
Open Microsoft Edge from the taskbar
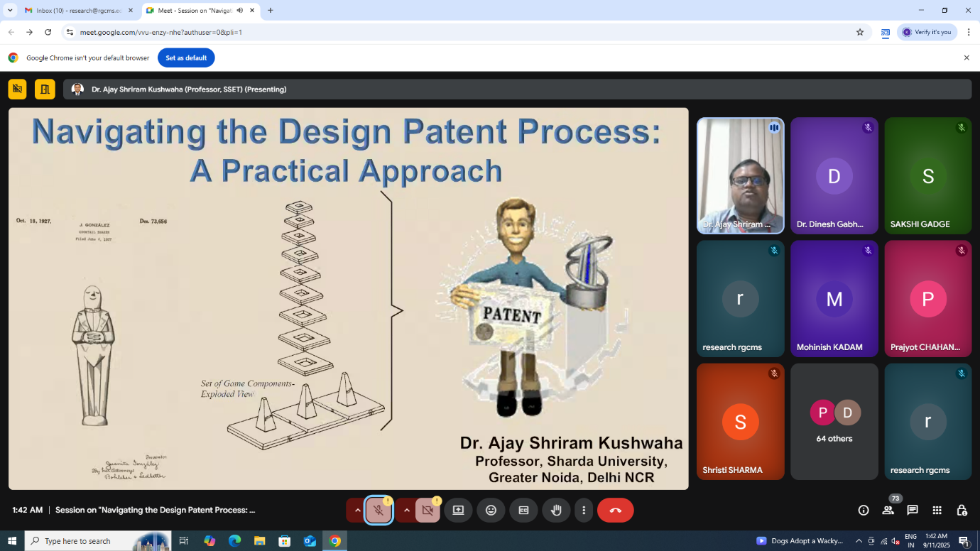(234, 541)
